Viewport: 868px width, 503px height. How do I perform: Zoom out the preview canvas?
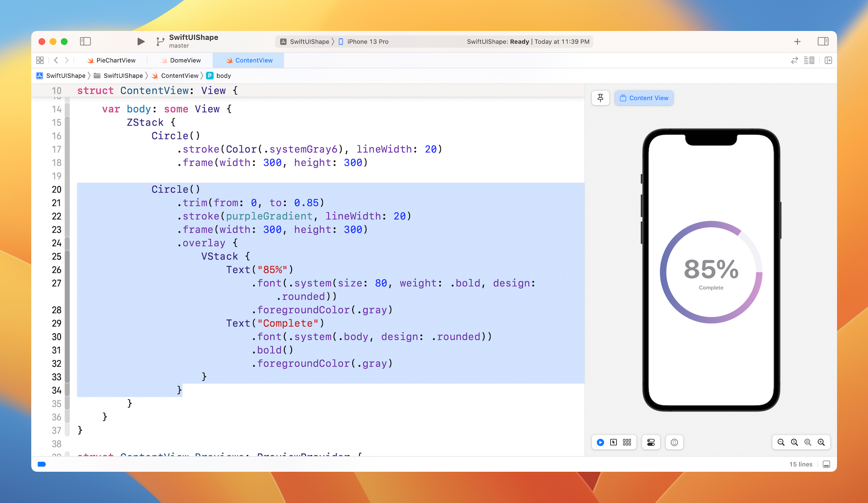pyautogui.click(x=781, y=442)
